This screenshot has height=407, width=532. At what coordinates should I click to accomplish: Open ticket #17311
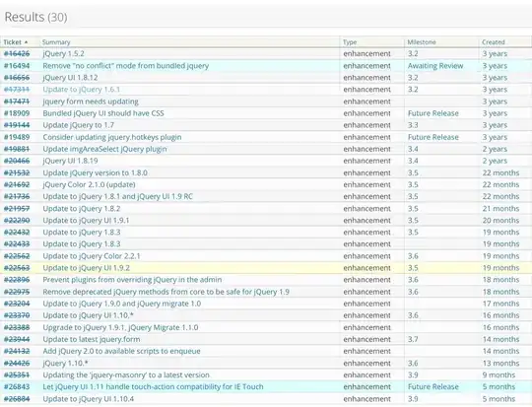(x=17, y=90)
